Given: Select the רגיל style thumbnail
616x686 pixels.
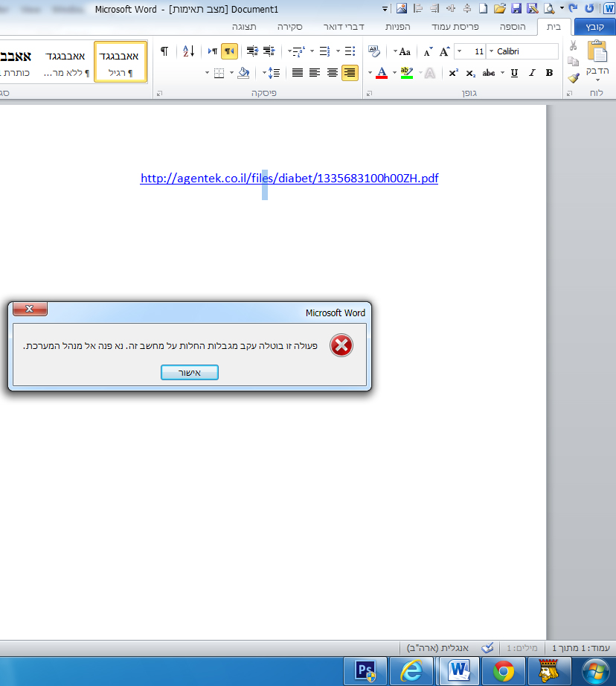Looking at the screenshot, I should (121, 62).
